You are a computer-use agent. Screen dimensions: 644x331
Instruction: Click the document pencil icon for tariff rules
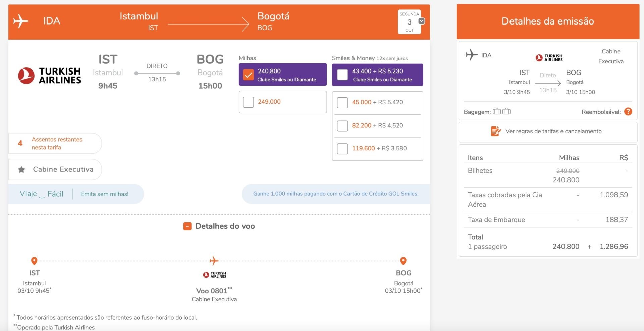click(x=495, y=131)
